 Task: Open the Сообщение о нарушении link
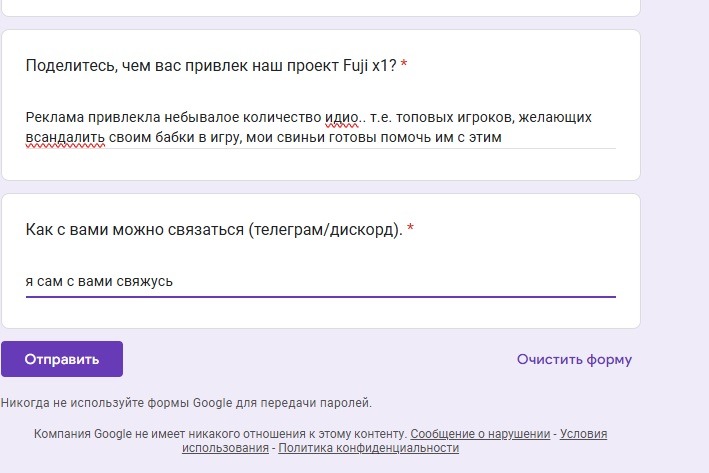pos(480,434)
